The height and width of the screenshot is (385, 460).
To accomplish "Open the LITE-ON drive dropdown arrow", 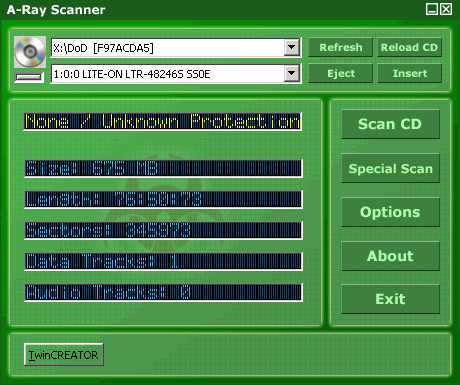I will point(292,73).
